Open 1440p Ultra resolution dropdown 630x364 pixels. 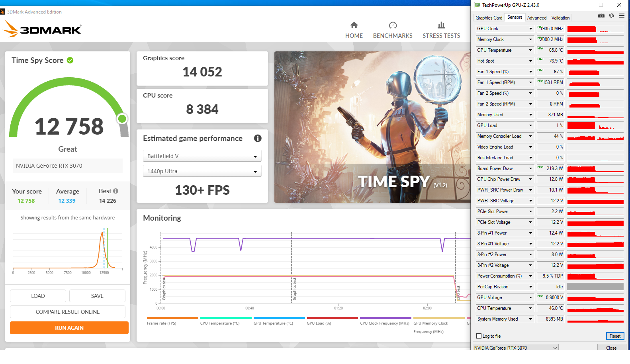click(x=202, y=171)
